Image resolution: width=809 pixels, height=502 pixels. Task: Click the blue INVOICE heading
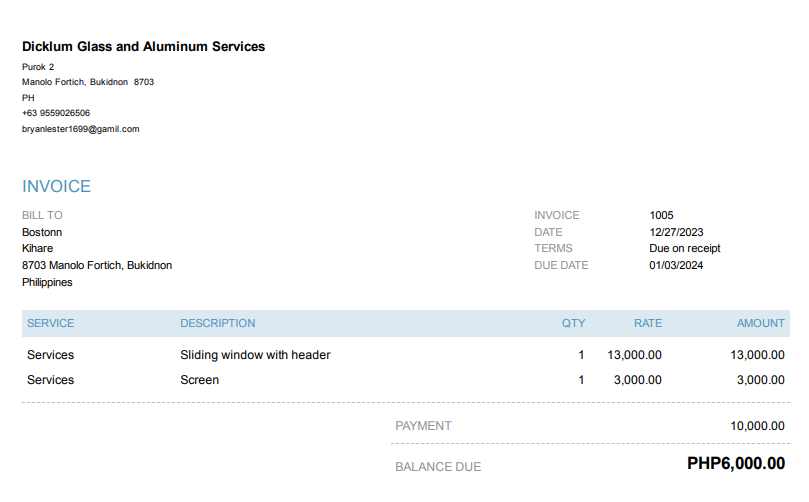click(x=56, y=187)
